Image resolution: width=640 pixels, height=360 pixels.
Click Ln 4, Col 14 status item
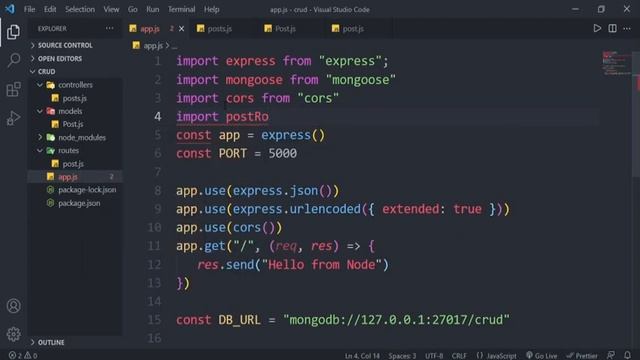tap(362, 356)
